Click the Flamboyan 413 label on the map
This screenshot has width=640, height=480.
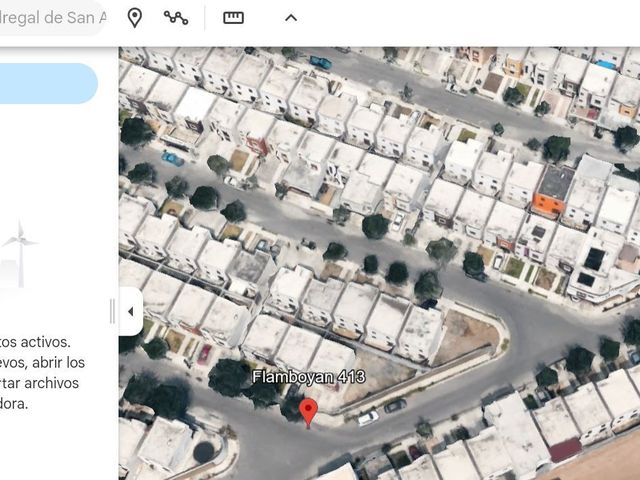click(x=309, y=377)
